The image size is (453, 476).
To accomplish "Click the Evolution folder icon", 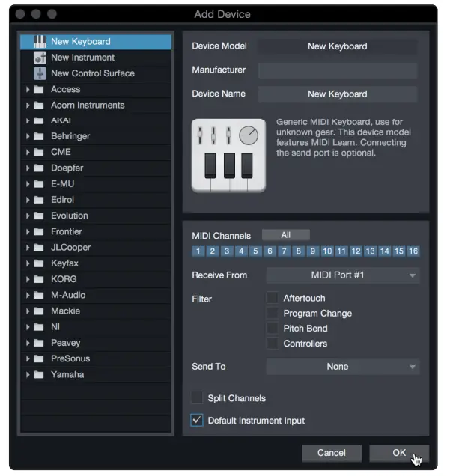I will coord(38,216).
